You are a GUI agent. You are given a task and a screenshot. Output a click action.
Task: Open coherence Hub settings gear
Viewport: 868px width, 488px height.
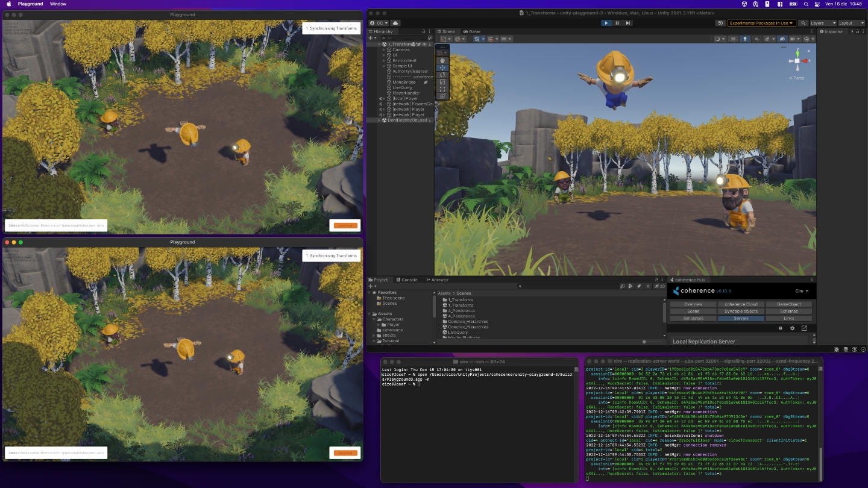tap(792, 328)
